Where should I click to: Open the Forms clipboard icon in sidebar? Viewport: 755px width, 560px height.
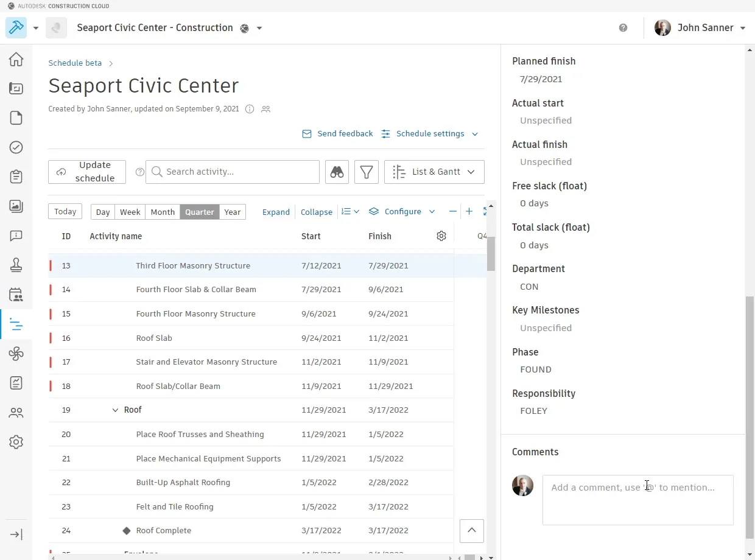click(x=16, y=177)
